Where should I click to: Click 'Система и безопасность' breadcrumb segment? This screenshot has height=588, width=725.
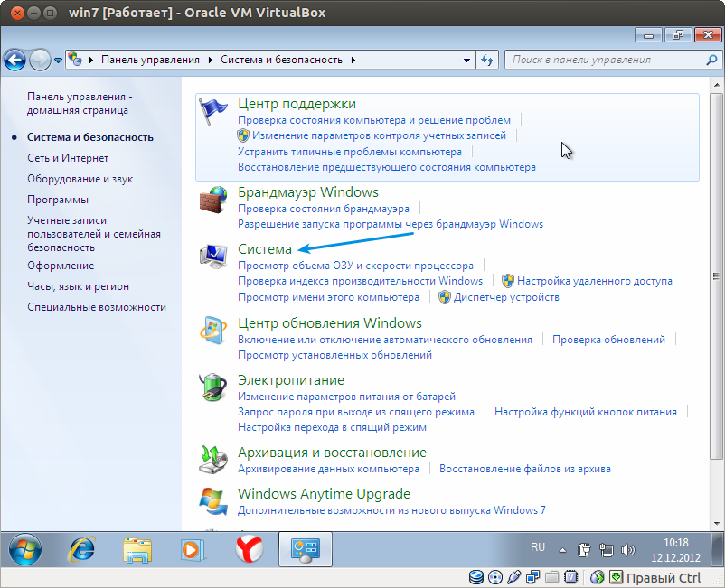pyautogui.click(x=281, y=60)
